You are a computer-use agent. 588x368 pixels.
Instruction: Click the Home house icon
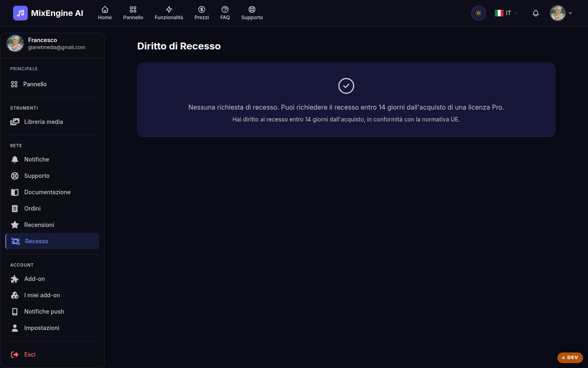(x=105, y=9)
